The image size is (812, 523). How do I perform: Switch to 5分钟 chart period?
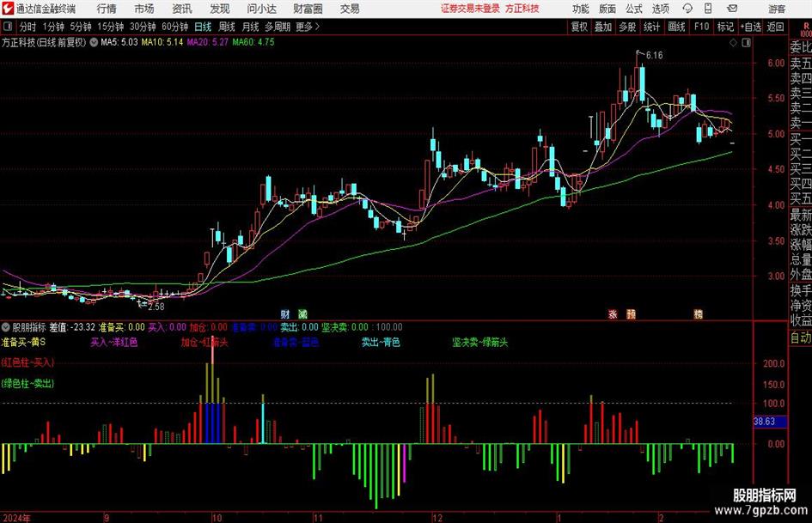coord(80,27)
